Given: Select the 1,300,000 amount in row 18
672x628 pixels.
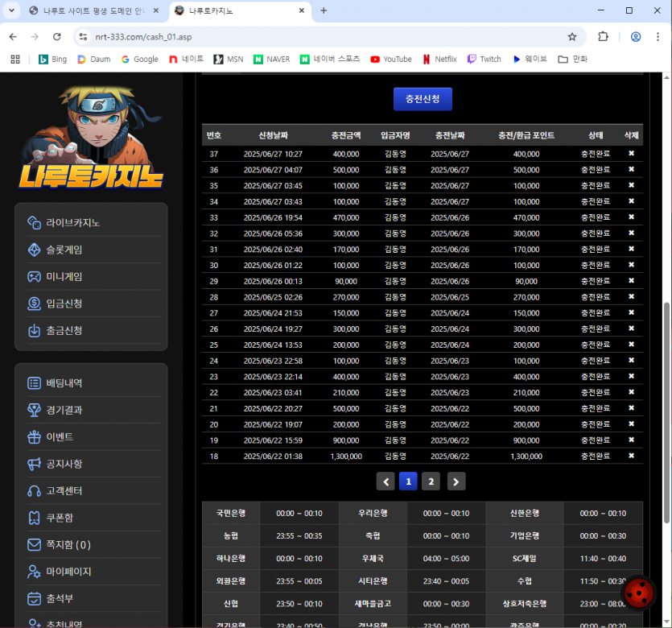Looking at the screenshot, I should [346, 457].
